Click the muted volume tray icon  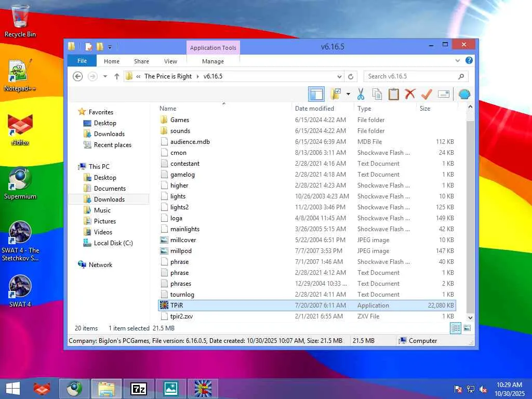point(483,389)
